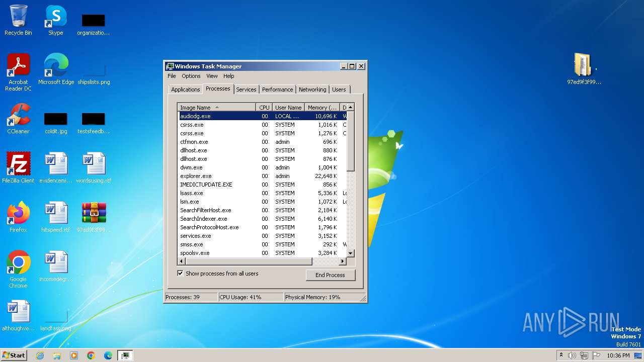Viewport: 644px width, 362px height.
Task: Open the File menu in Task Manager
Action: 172,76
